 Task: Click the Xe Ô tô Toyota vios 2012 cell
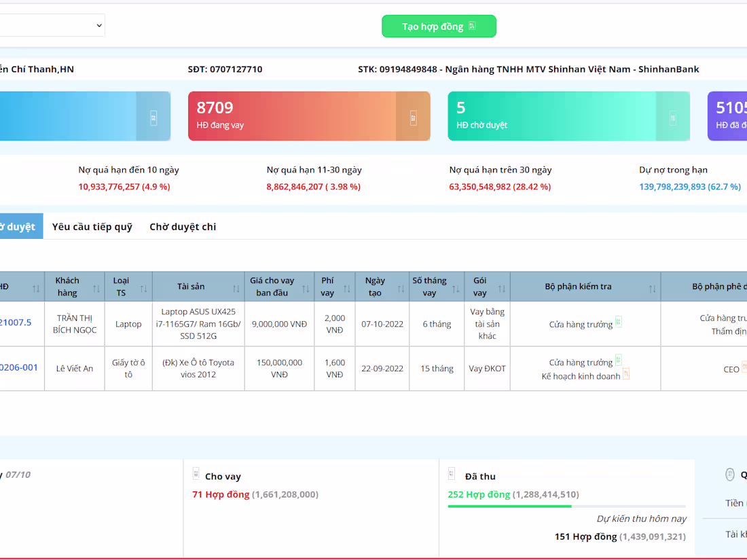point(198,369)
